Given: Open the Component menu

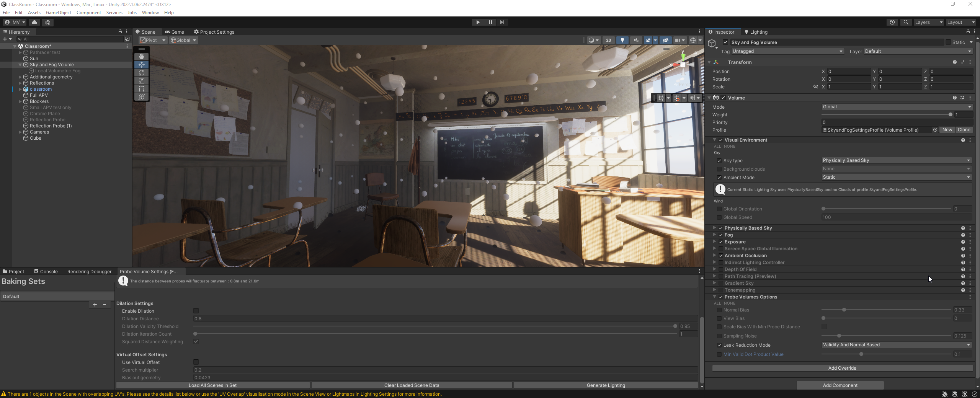Looking at the screenshot, I should click(x=89, y=13).
